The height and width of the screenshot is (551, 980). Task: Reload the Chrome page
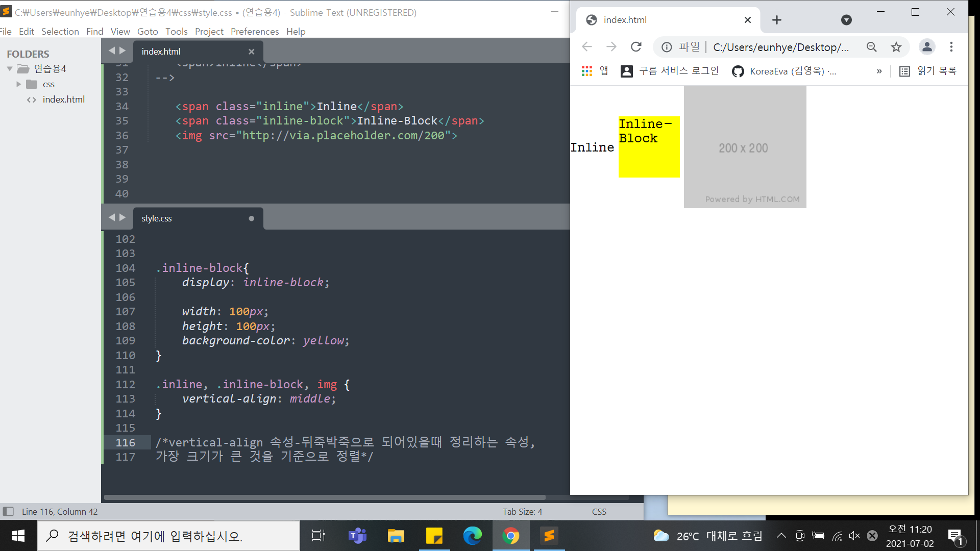pyautogui.click(x=636, y=47)
